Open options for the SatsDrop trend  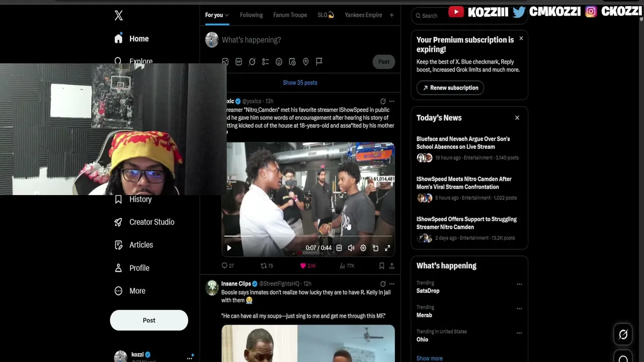point(519,284)
